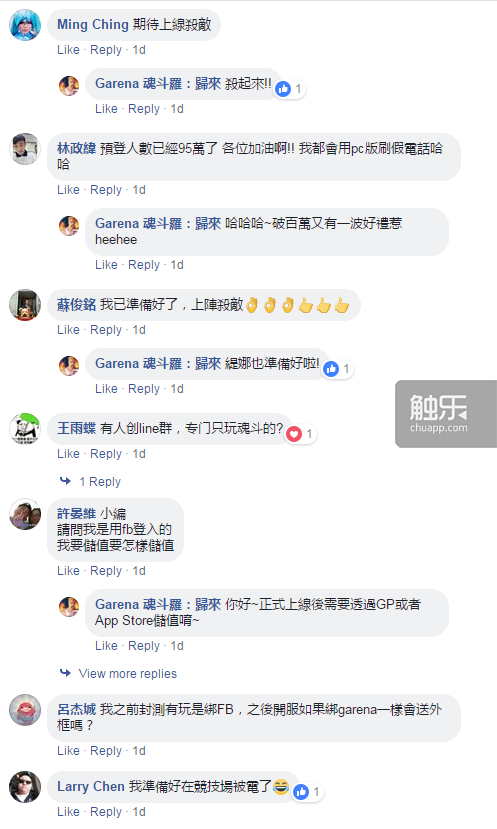This screenshot has height=829, width=497.
Task: Like 呂杰城's comment about FB binding
Action: pyautogui.click(x=68, y=751)
